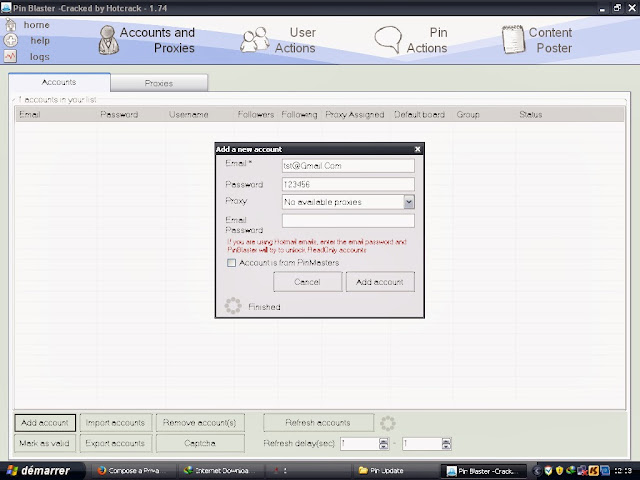Expand hidden system tray icons arrow
Viewport: 640px width, 480px height.
[x=537, y=471]
